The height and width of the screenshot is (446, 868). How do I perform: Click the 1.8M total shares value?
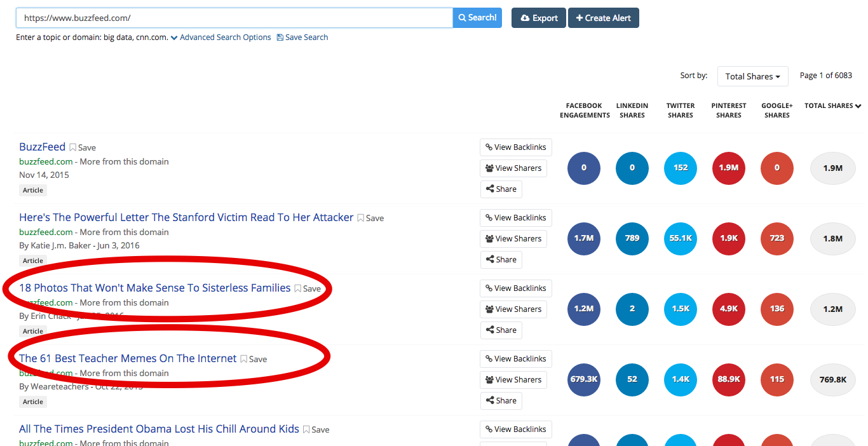click(832, 239)
